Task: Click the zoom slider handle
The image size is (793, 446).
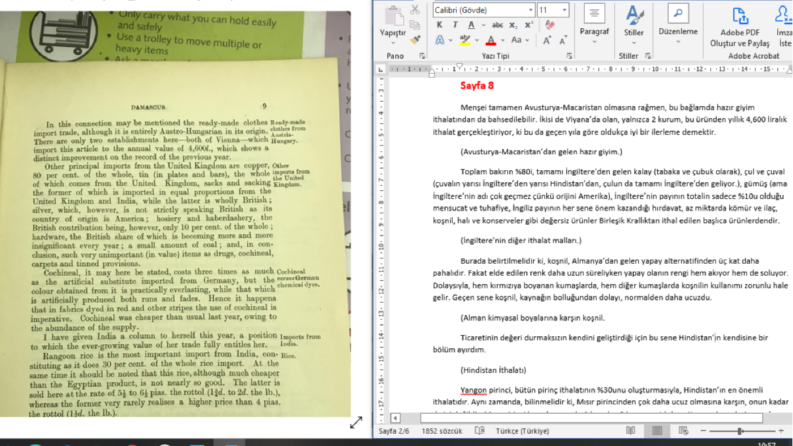Action: click(x=740, y=431)
